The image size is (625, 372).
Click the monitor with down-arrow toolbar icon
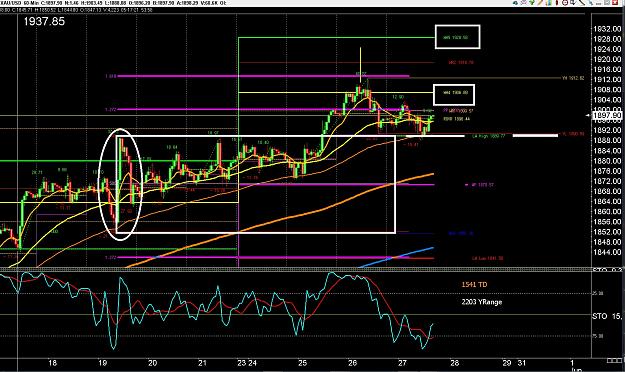[573, 3]
